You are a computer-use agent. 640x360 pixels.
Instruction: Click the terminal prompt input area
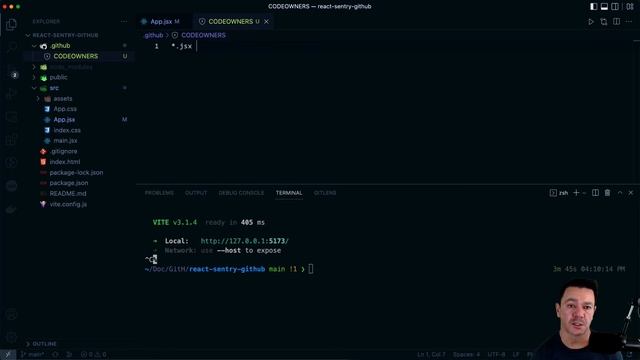[311, 269]
